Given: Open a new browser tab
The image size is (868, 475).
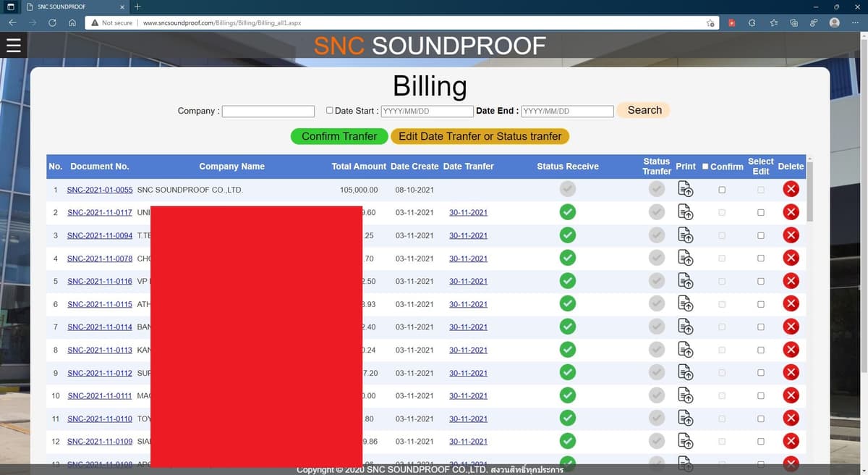Looking at the screenshot, I should [x=137, y=7].
